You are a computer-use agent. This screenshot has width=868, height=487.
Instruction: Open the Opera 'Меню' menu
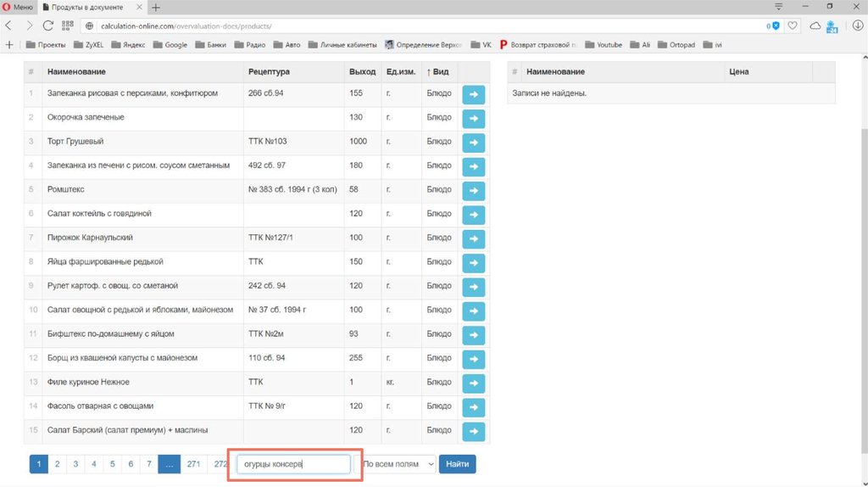pos(17,7)
